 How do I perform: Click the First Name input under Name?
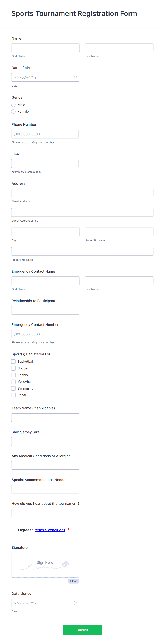tap(45, 47)
